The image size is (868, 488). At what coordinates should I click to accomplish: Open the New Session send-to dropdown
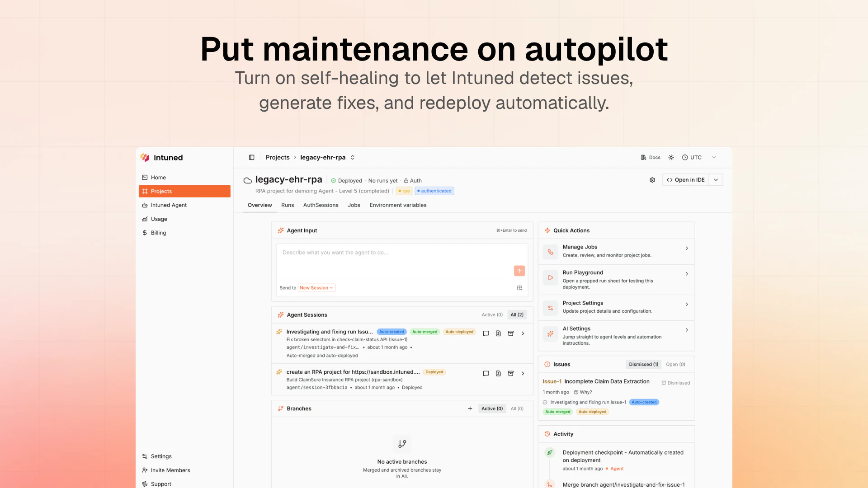click(x=316, y=288)
